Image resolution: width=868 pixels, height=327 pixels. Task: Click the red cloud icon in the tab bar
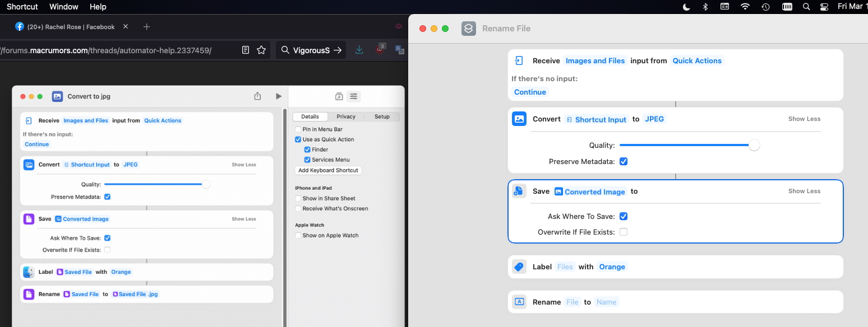pos(399,26)
